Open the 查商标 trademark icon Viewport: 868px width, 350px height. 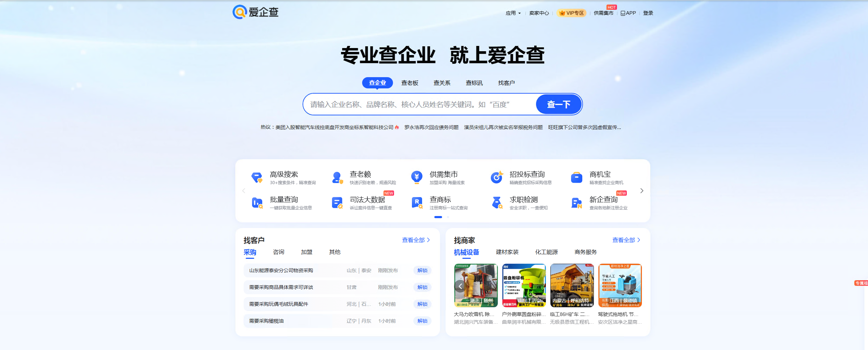pos(416,203)
